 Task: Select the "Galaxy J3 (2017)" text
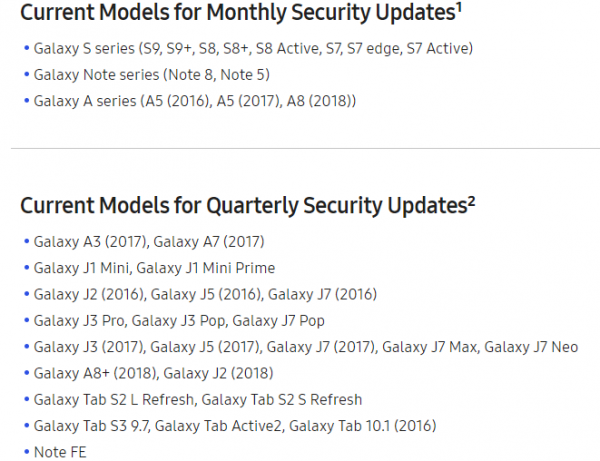click(x=89, y=347)
